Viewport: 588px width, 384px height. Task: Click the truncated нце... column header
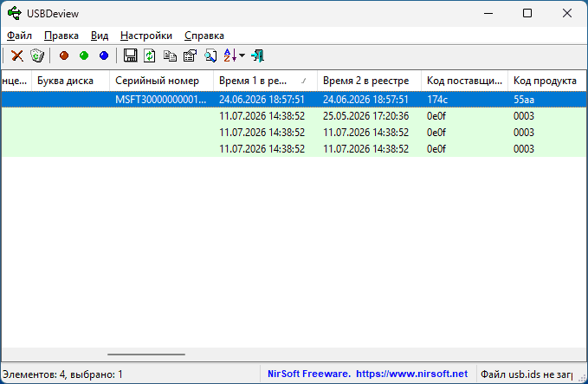[x=16, y=81]
